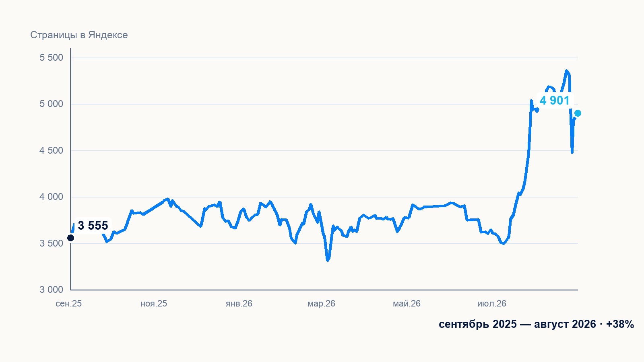Click the мар.26 x-axis label
The height and width of the screenshot is (362, 644).
click(321, 304)
